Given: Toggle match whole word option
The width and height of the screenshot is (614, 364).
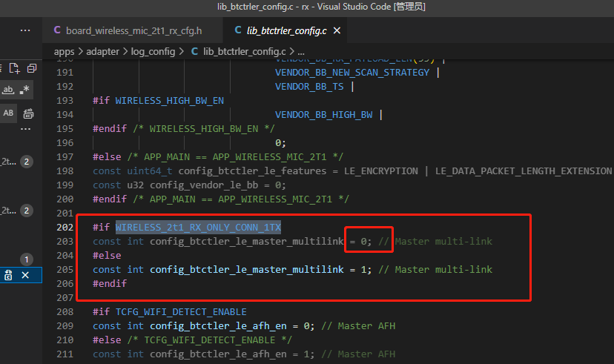Looking at the screenshot, I should click(x=8, y=90).
